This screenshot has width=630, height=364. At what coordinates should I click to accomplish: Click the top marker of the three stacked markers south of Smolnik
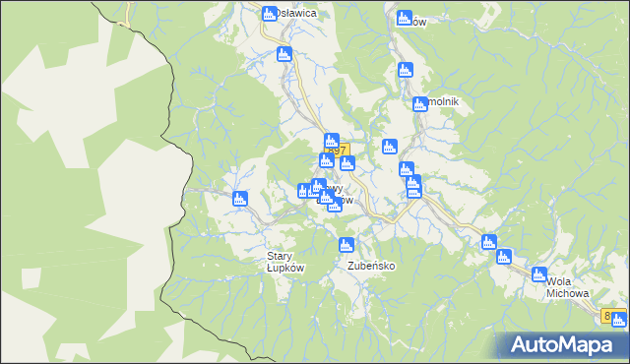coord(407,169)
